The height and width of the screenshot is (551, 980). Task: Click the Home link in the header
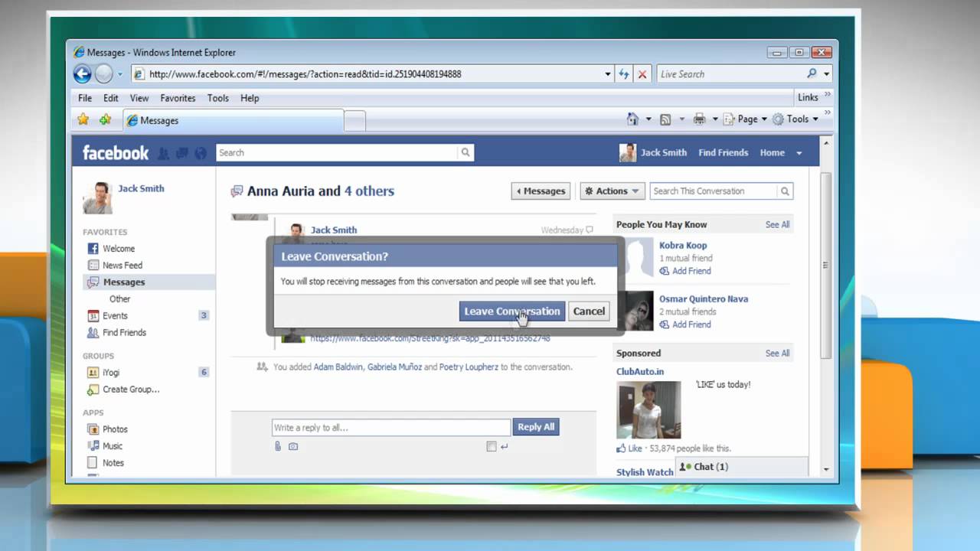click(x=772, y=152)
